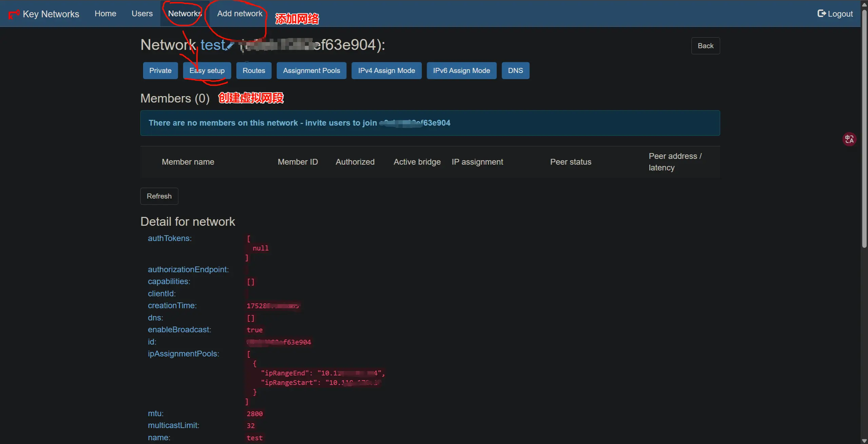Click the authTokens label

point(170,238)
